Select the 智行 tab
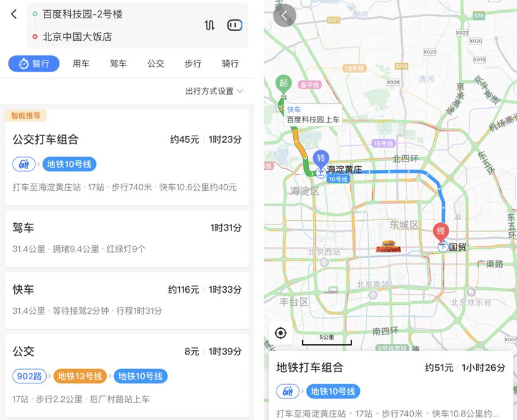The height and width of the screenshot is (420, 517). 34,64
